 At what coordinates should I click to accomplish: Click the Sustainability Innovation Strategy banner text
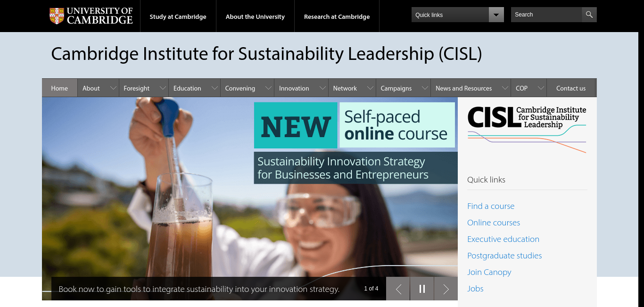click(x=356, y=168)
